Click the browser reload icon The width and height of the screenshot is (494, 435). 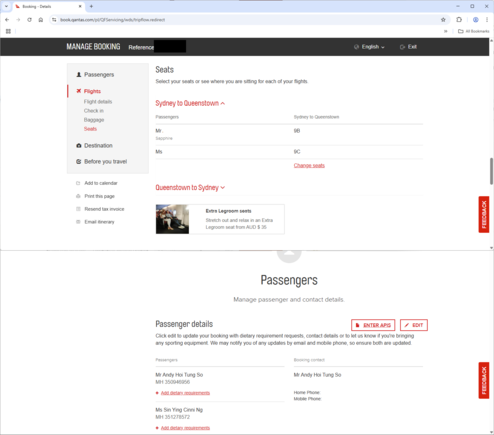click(x=29, y=20)
